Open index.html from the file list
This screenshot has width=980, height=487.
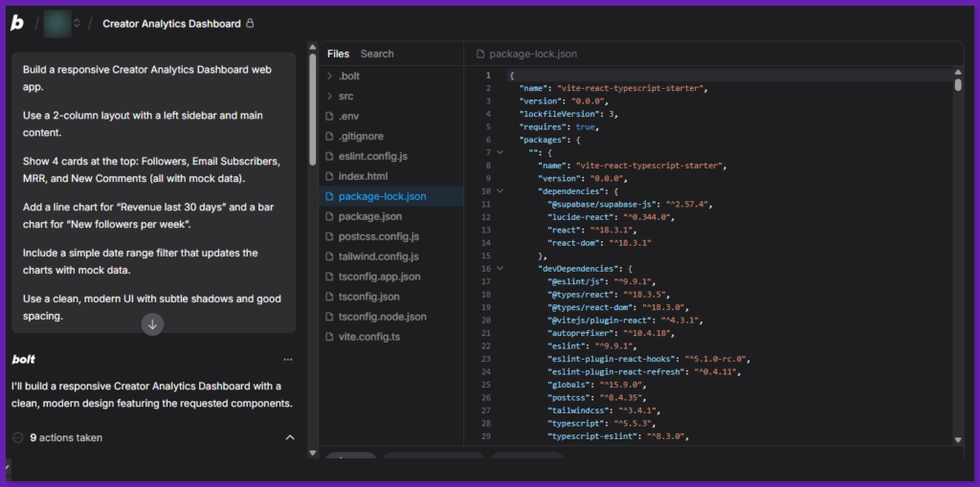pos(363,176)
